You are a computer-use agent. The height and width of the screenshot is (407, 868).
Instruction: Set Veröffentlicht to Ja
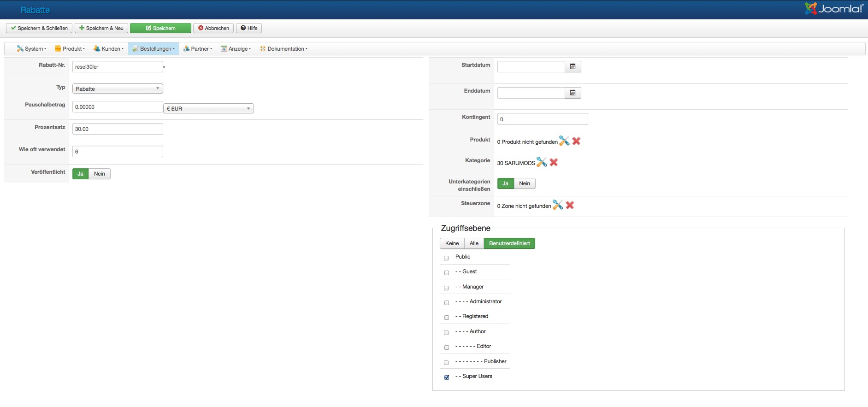tap(80, 174)
